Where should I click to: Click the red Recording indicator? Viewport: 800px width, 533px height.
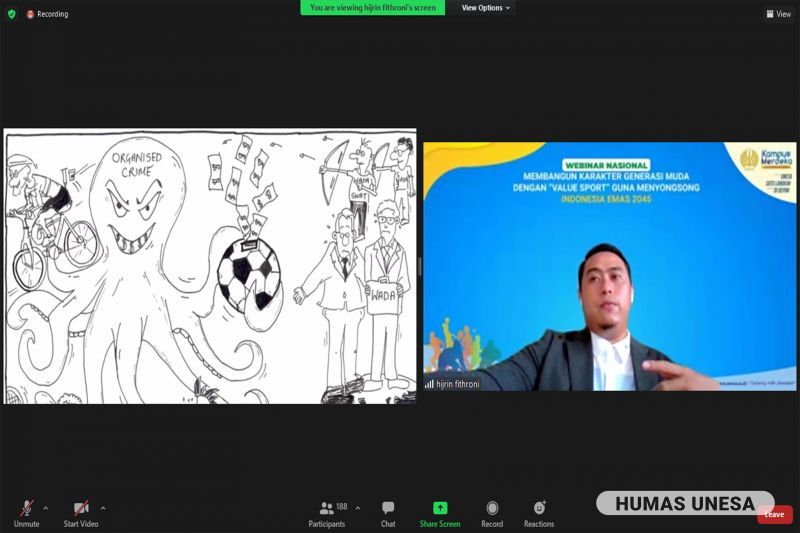click(x=47, y=14)
